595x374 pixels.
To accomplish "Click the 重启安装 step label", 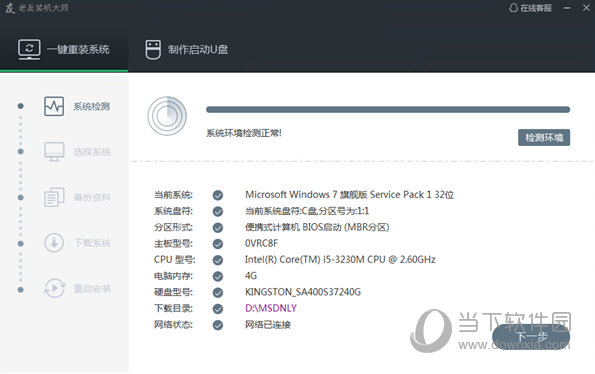I will (x=92, y=289).
